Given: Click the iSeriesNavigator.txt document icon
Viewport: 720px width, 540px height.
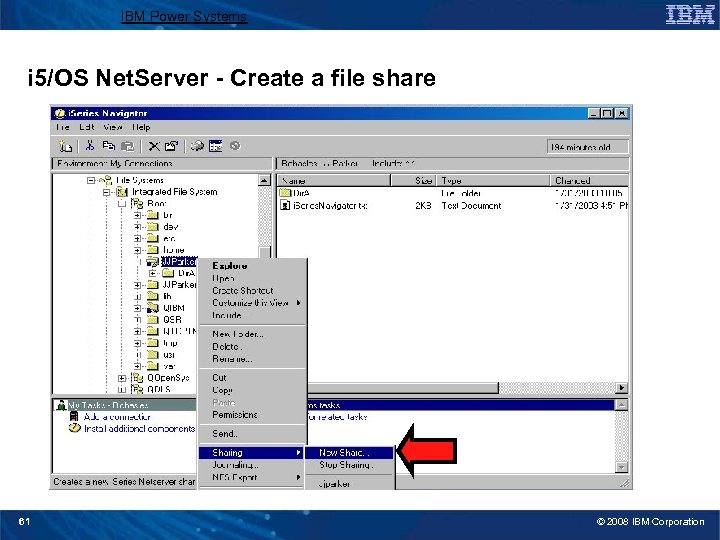Looking at the screenshot, I should coord(285,206).
